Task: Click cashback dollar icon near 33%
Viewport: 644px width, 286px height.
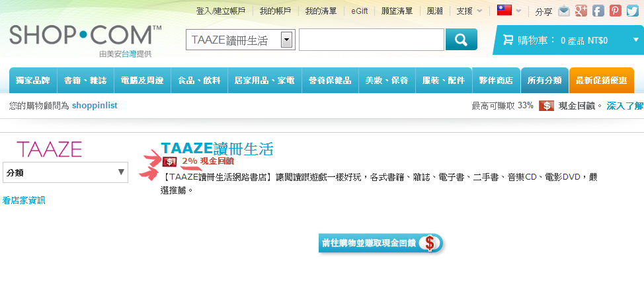Action: pos(546,106)
